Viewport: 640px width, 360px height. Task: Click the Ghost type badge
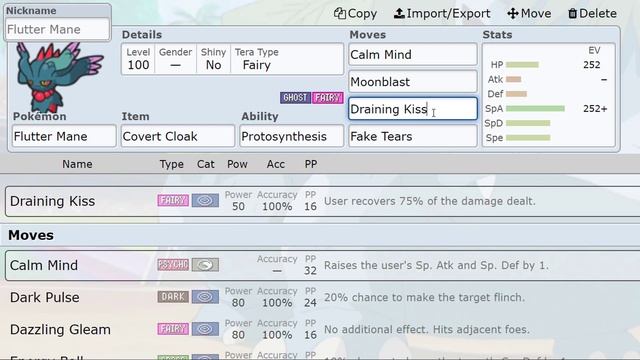295,98
